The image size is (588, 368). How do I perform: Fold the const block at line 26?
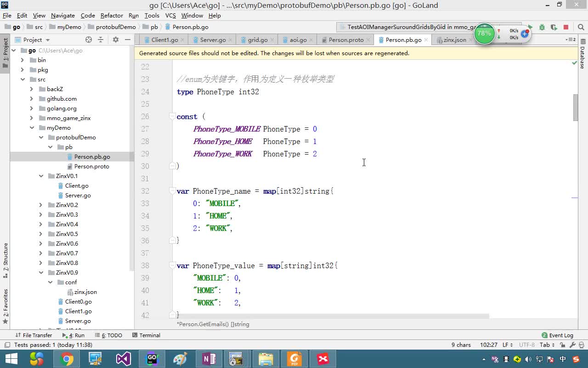pyautogui.click(x=172, y=116)
